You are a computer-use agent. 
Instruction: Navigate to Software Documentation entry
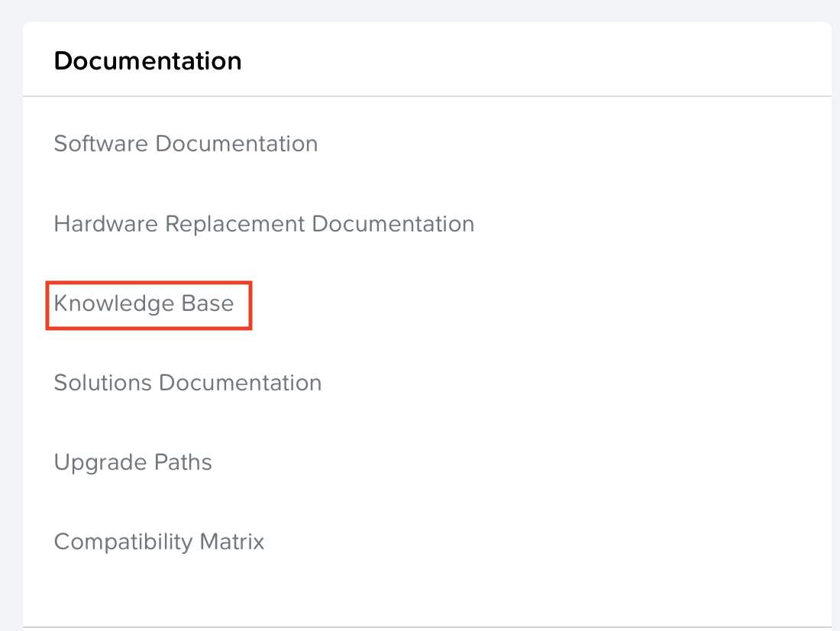click(x=186, y=144)
